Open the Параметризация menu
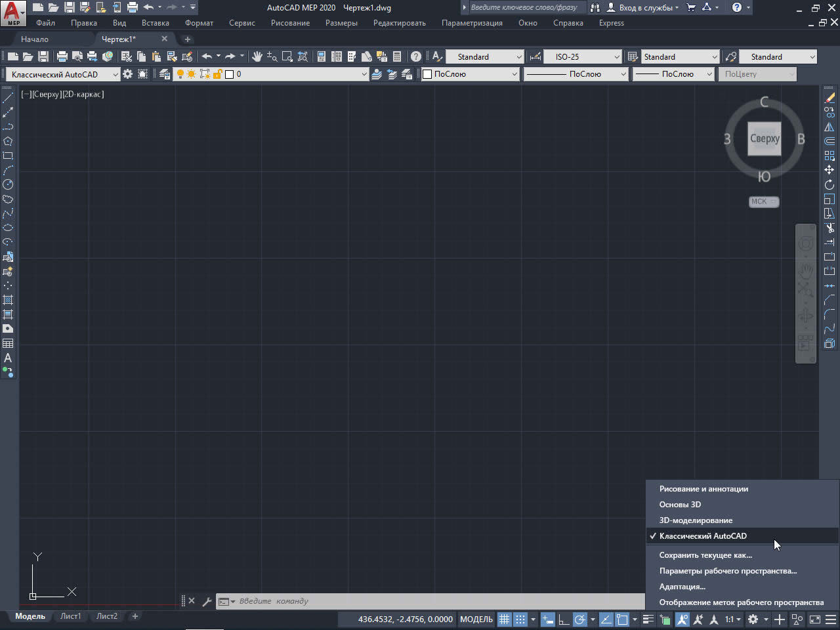Image resolution: width=840 pixels, height=630 pixels. pyautogui.click(x=472, y=23)
